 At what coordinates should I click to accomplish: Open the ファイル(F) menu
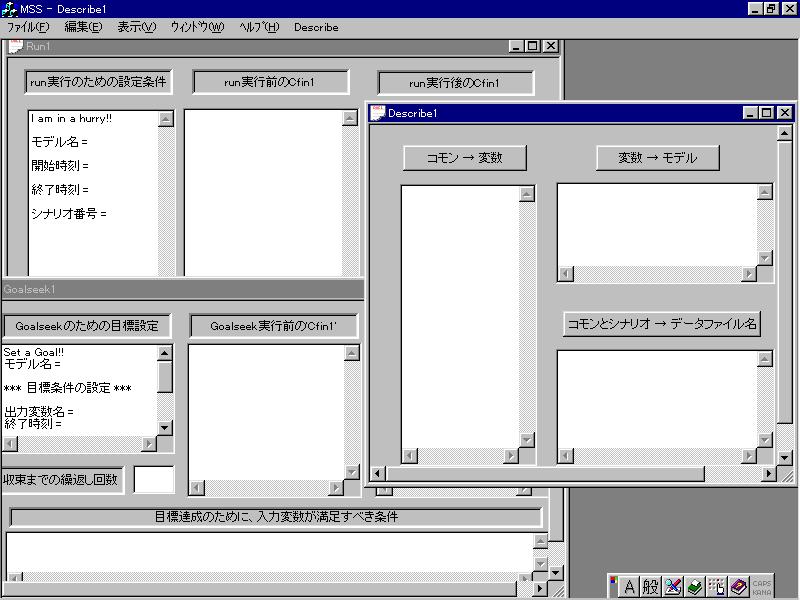(27, 27)
